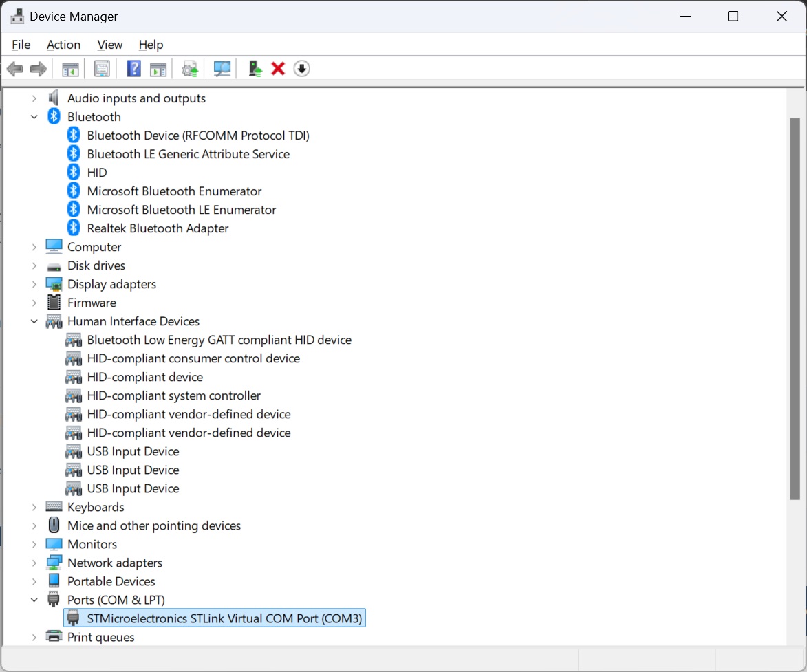Click the Show/Hide Console Tree icon
Image resolution: width=807 pixels, height=672 pixels.
69,68
